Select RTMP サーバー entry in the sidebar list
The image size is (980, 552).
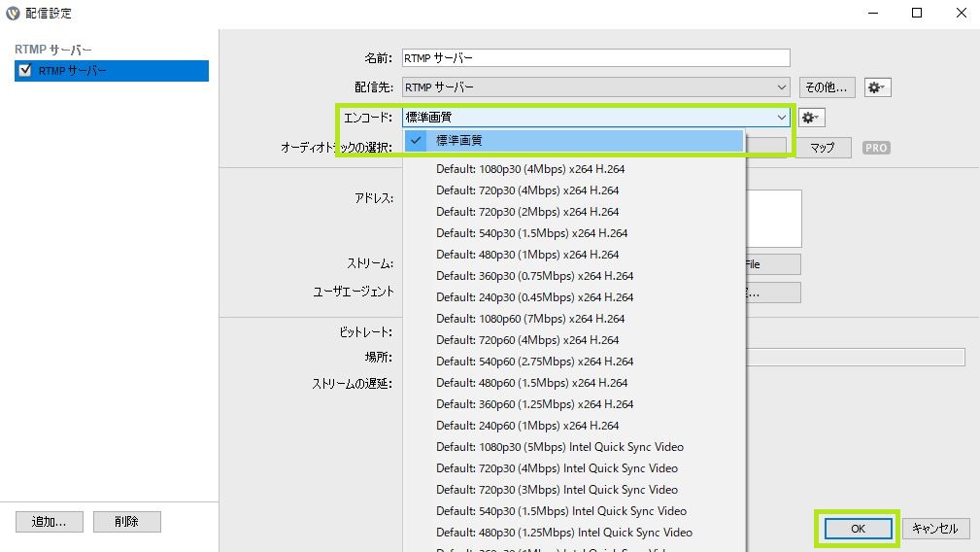[x=112, y=71]
